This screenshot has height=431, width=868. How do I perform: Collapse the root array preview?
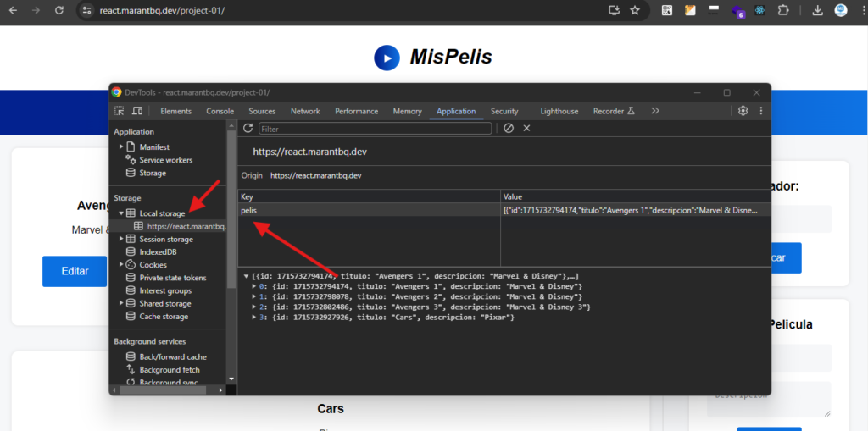(x=246, y=276)
